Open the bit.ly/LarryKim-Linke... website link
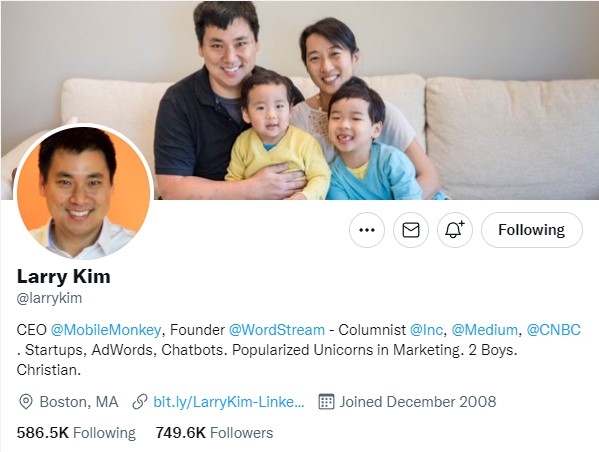The width and height of the screenshot is (599, 452). click(x=229, y=402)
